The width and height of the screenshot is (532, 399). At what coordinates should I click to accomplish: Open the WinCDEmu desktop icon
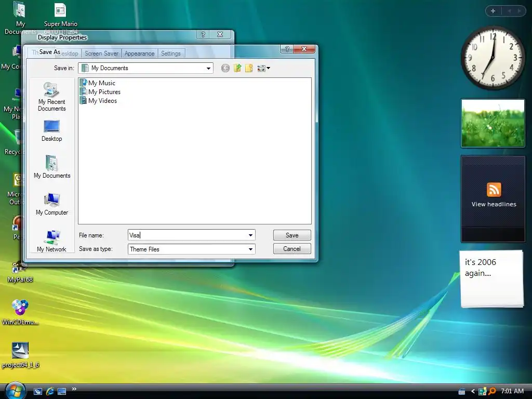tap(20, 312)
